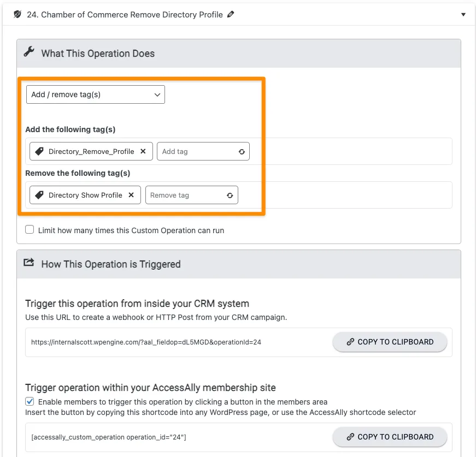Uncheck Enable members to trigger this operation
Screen dimensions: 476x457
coord(30,401)
